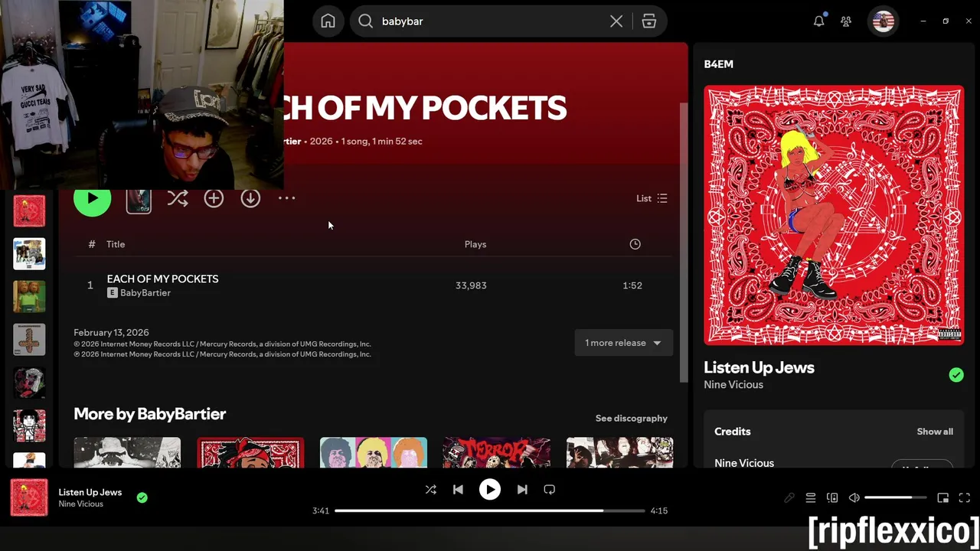Click the Title column header
980x551 pixels.
tap(116, 244)
